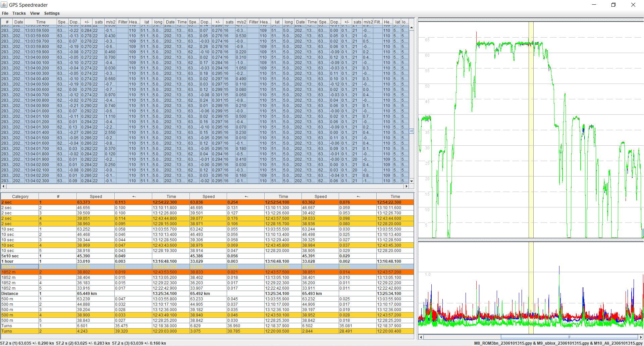Click the data table's scroll down arrow
644x346 pixels.
coord(412,181)
